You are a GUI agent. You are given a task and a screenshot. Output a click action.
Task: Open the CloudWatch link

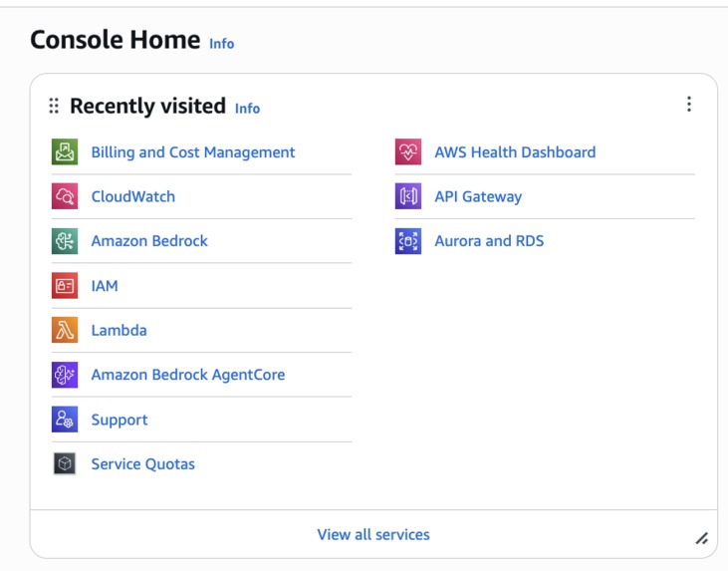[x=133, y=196]
